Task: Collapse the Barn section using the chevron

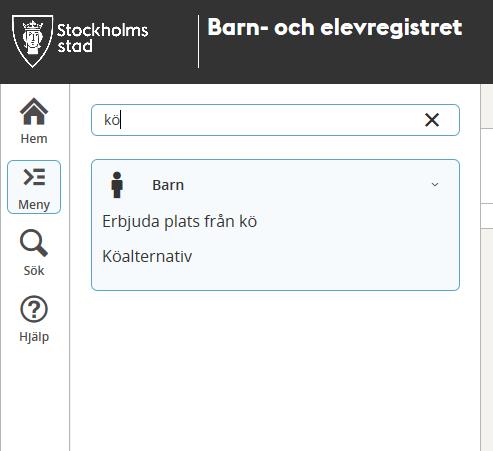Action: 435,185
